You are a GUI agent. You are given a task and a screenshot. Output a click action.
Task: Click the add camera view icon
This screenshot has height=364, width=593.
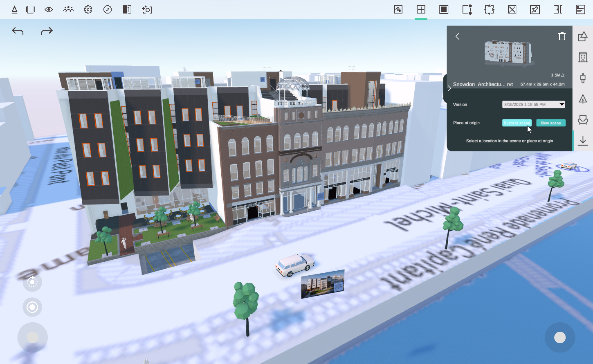[147, 9]
